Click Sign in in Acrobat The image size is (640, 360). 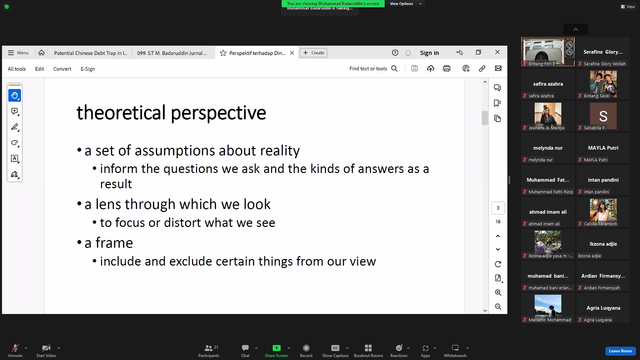[x=429, y=53]
